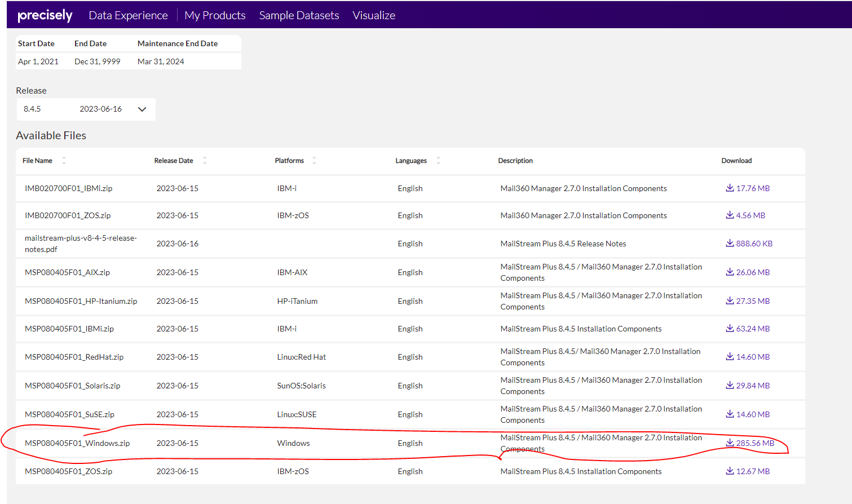Download the 63.24 MB IBMi package
This screenshot has width=852, height=504.
748,329
